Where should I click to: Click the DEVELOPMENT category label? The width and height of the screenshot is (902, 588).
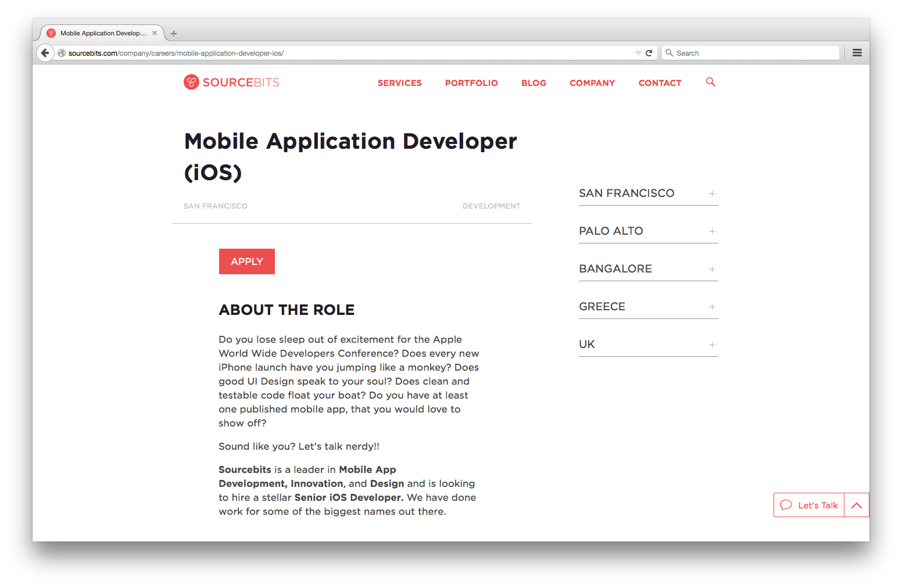[492, 206]
